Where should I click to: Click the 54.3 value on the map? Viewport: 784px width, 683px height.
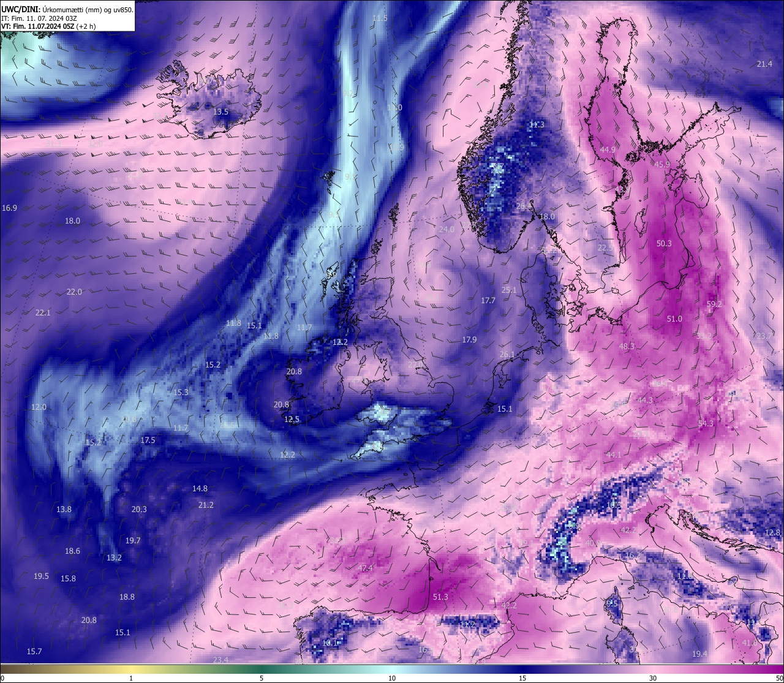point(706,424)
